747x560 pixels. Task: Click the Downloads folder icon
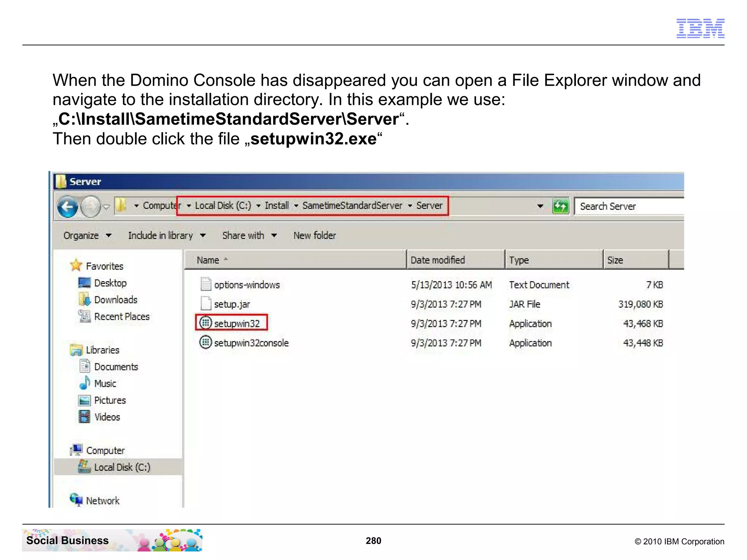[84, 299]
